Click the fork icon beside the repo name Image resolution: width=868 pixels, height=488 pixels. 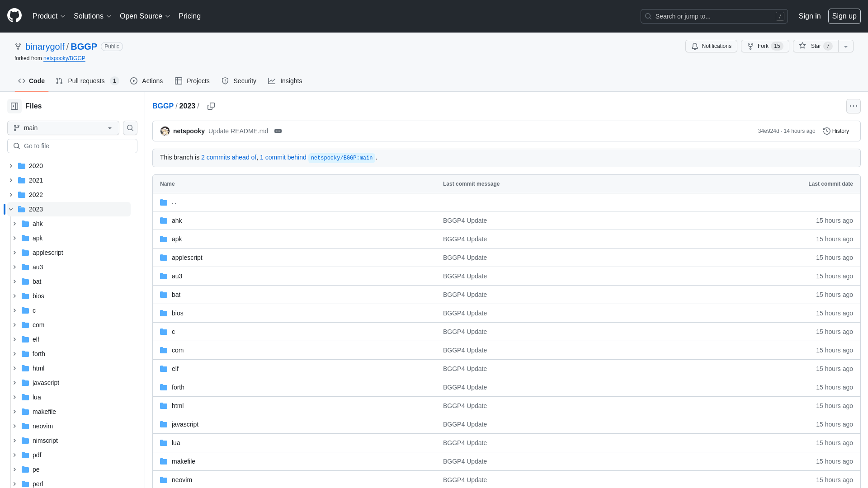click(x=18, y=47)
